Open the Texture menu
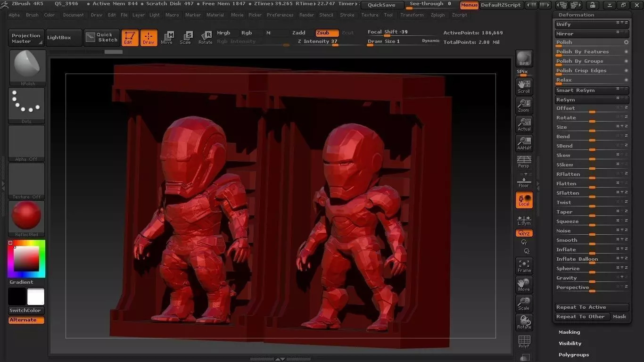The image size is (644, 362). coord(370,15)
